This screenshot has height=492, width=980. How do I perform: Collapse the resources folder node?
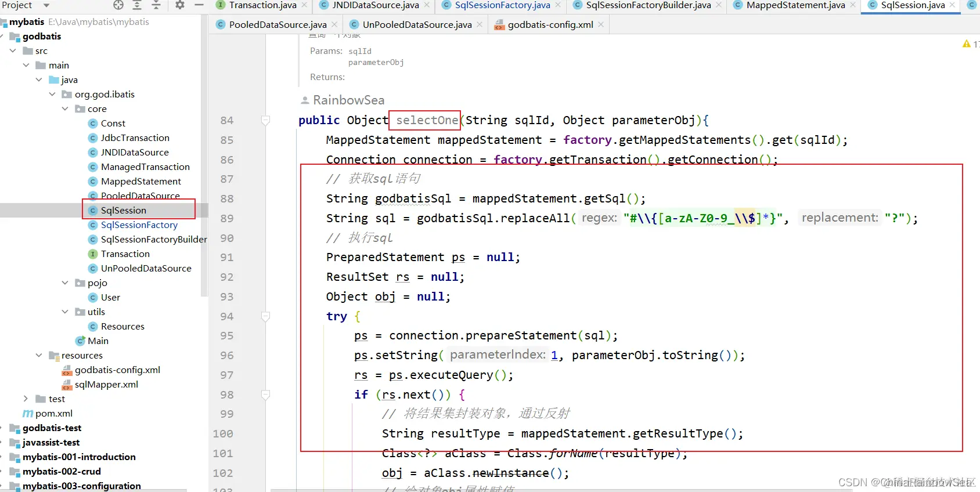(39, 355)
